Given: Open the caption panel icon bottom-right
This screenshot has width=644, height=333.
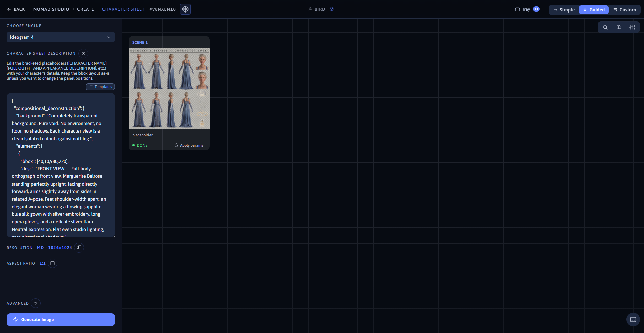Looking at the screenshot, I should 633,319.
